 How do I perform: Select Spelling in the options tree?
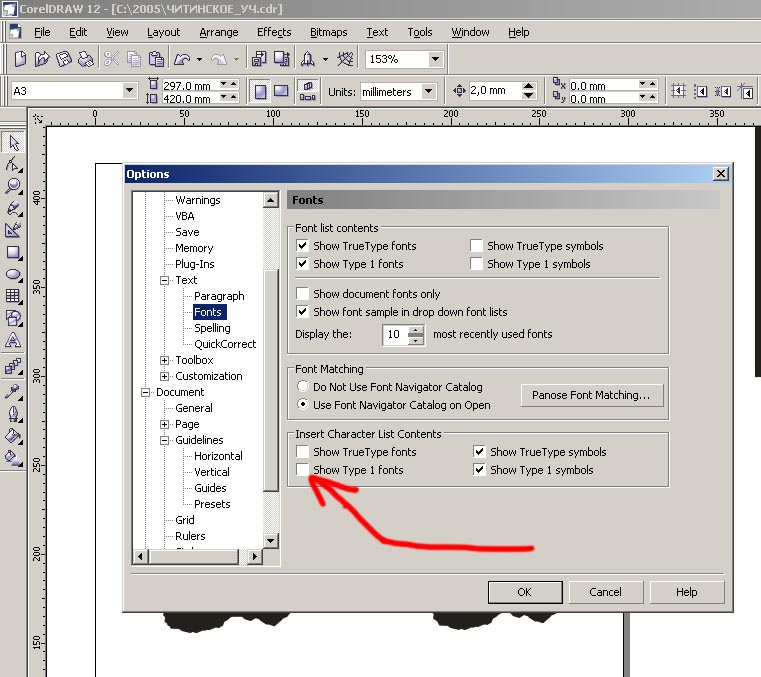[x=212, y=328]
